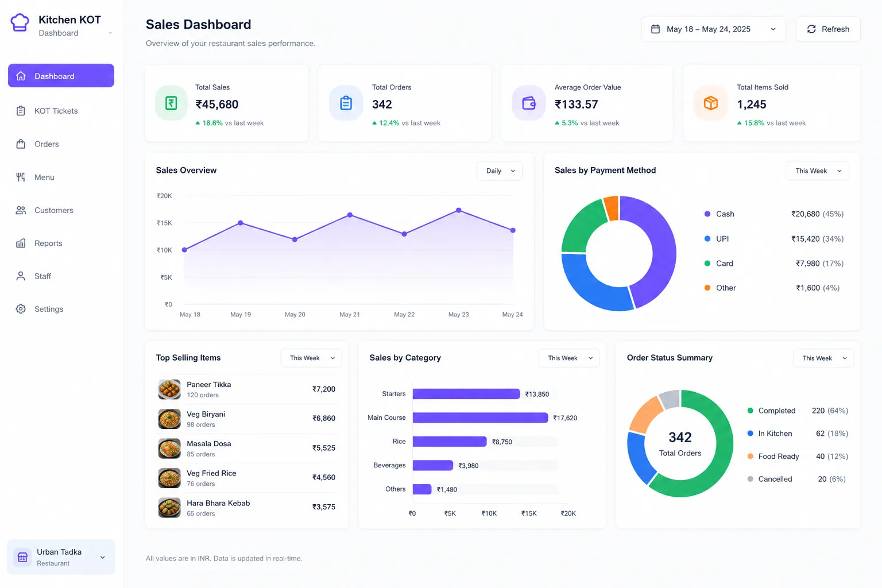
Task: Click the Cash legend color dot
Action: (707, 214)
